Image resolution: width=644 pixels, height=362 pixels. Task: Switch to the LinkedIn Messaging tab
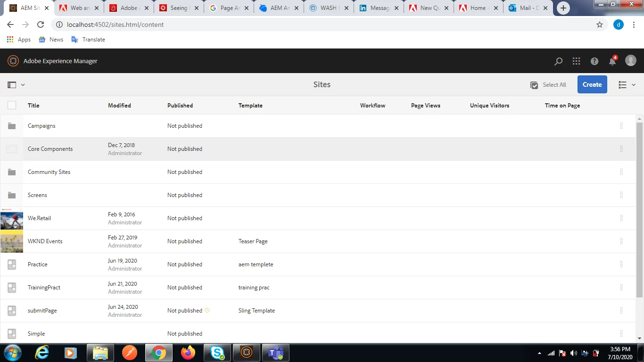click(x=378, y=8)
